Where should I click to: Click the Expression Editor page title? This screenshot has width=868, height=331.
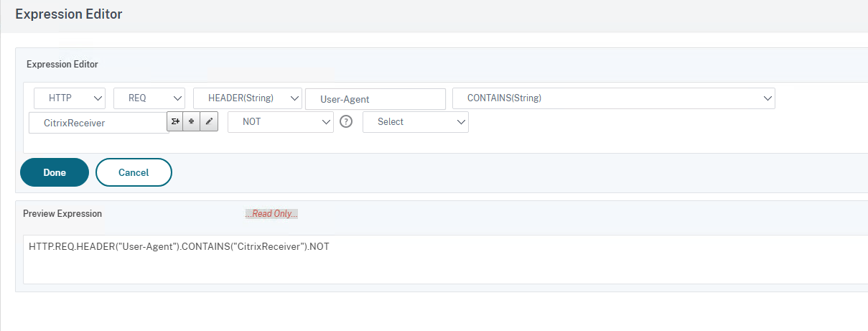69,15
